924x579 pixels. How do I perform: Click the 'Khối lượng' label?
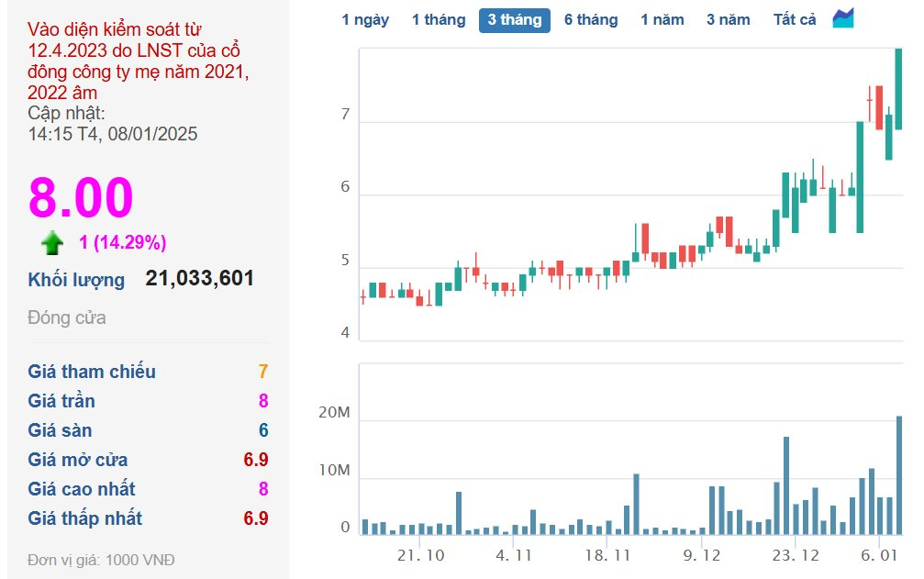(x=76, y=280)
